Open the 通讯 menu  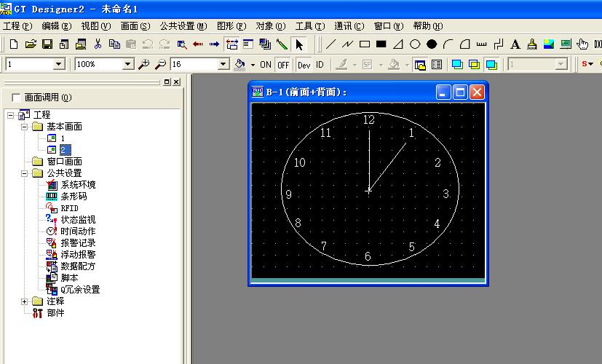[349, 25]
